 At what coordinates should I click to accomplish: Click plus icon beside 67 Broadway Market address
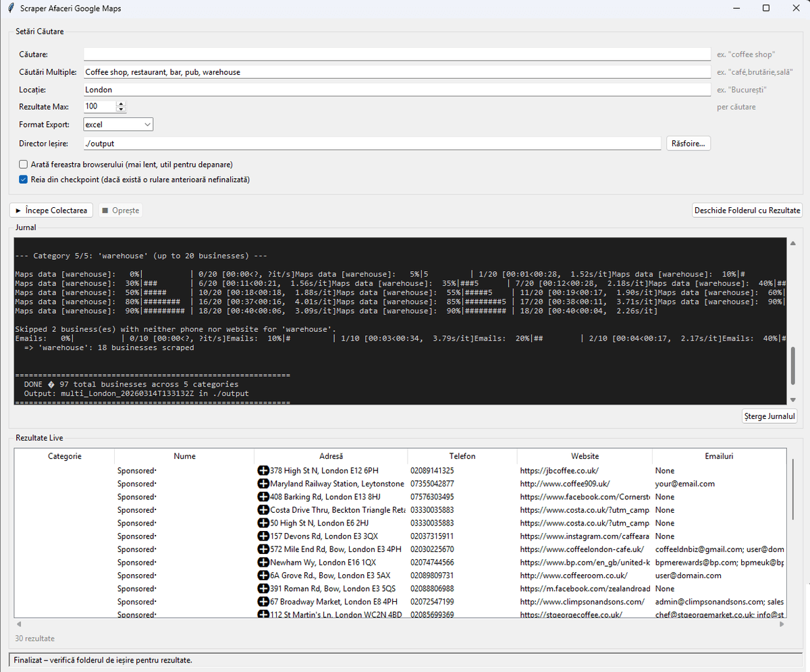263,601
